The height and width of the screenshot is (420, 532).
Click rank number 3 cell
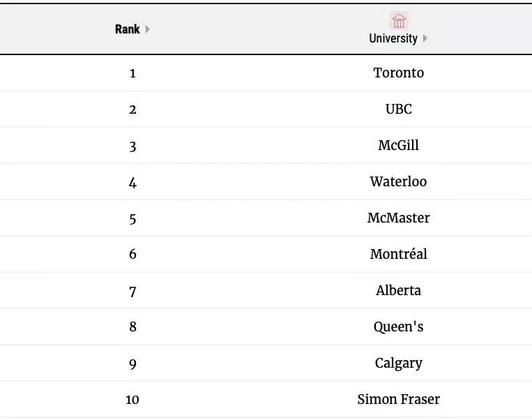click(132, 147)
